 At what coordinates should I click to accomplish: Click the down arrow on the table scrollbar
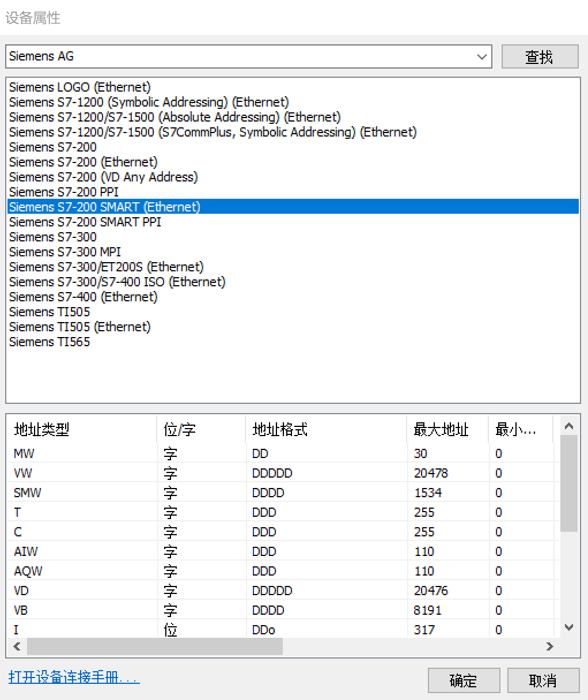[x=569, y=627]
